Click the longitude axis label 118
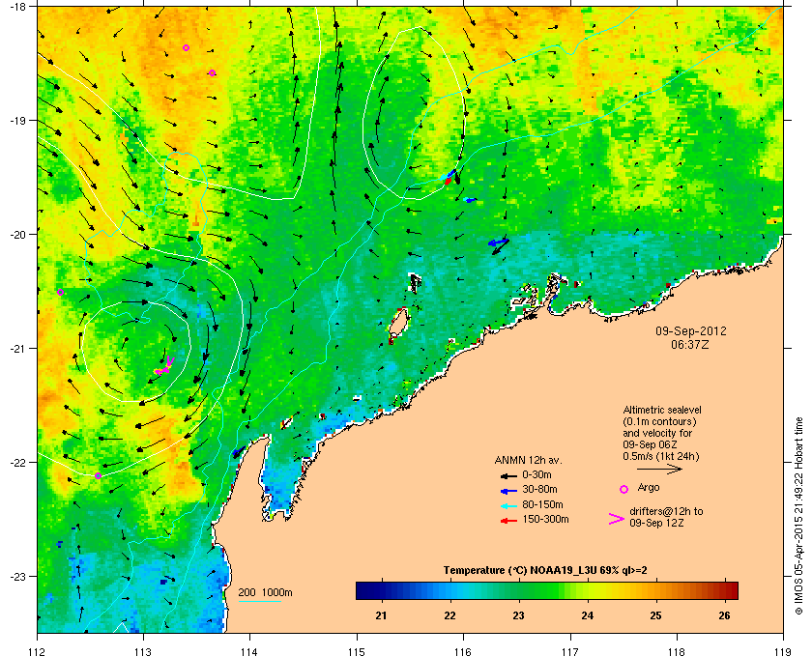This screenshot has width=812, height=657. click(x=677, y=651)
